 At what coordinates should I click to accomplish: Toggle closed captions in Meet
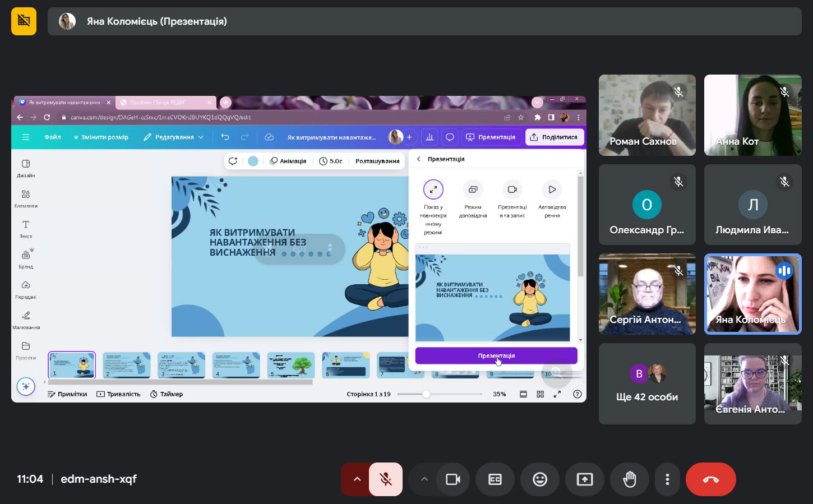point(495,479)
